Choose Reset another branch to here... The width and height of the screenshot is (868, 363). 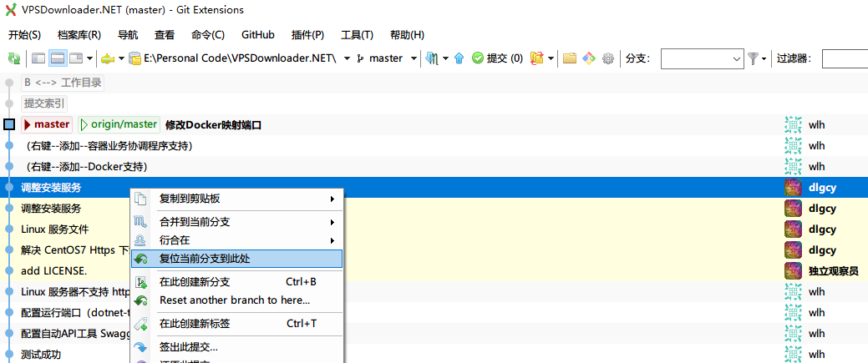[237, 300]
